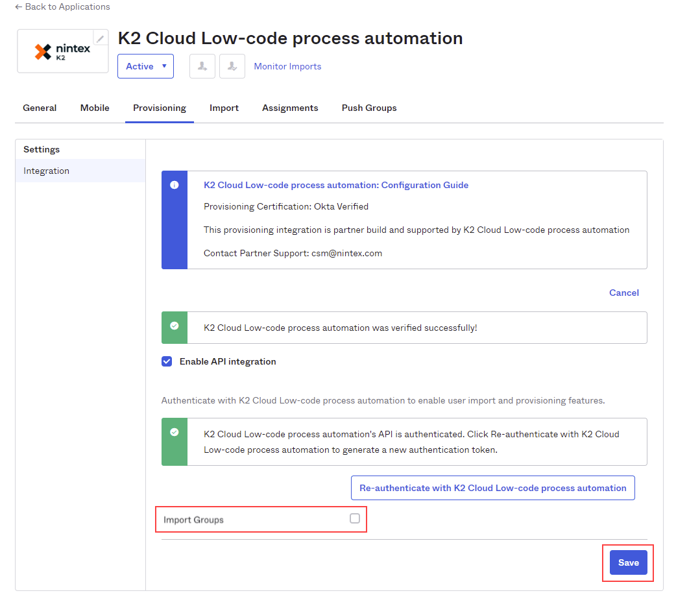Click the Nintex K2 logo thumbnail
This screenshot has height=615, width=700.
pyautogui.click(x=62, y=52)
